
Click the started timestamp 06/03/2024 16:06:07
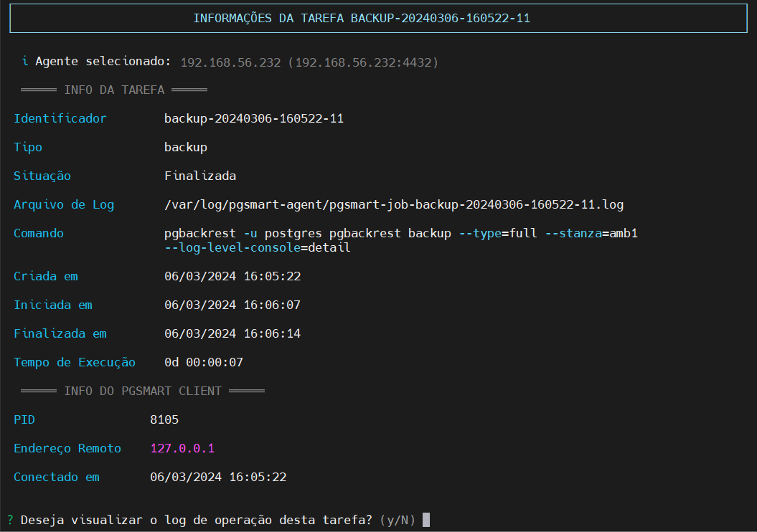tap(232, 305)
